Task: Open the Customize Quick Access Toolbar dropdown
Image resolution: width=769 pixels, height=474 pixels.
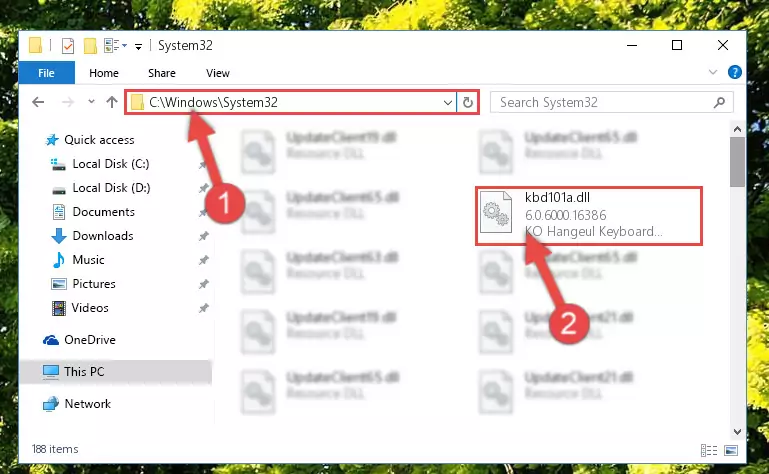Action: point(139,47)
